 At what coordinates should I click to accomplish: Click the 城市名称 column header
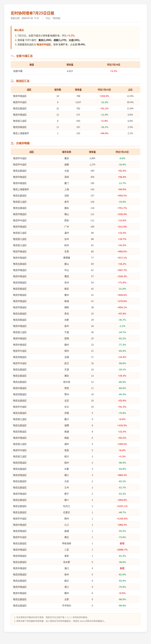[66, 152]
